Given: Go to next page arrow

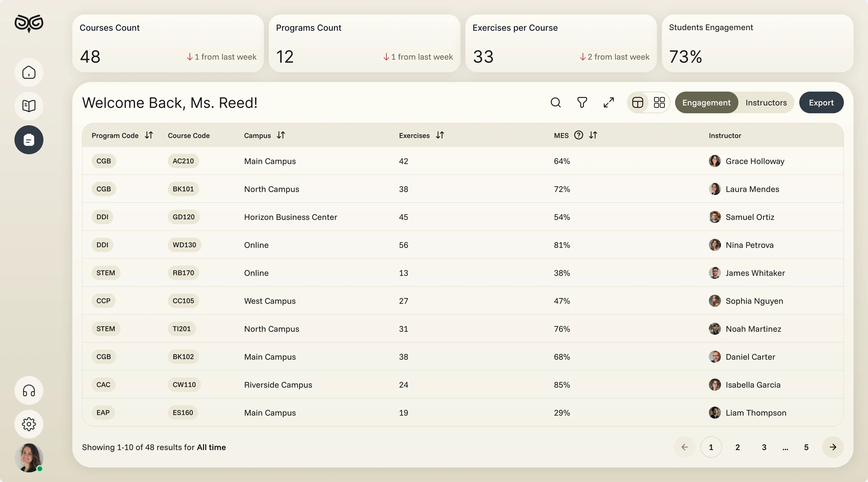Looking at the screenshot, I should (x=833, y=447).
